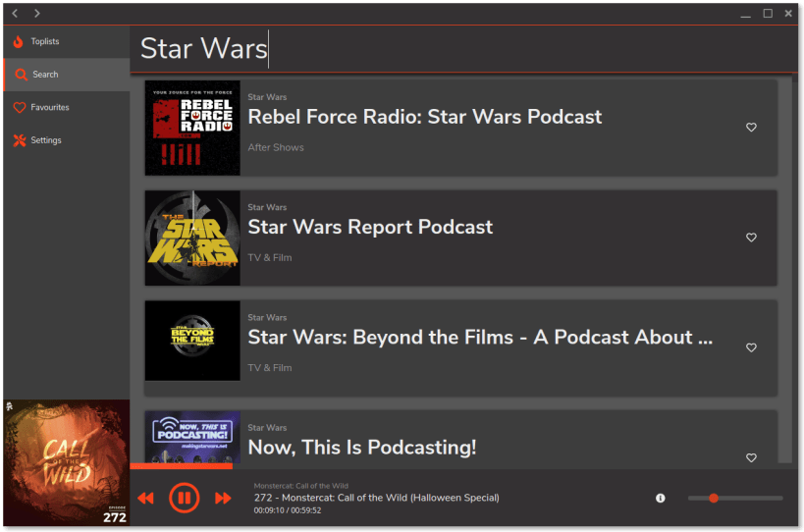804x532 pixels.
Task: Open Now, This Is Podcasting! title
Action: (362, 448)
